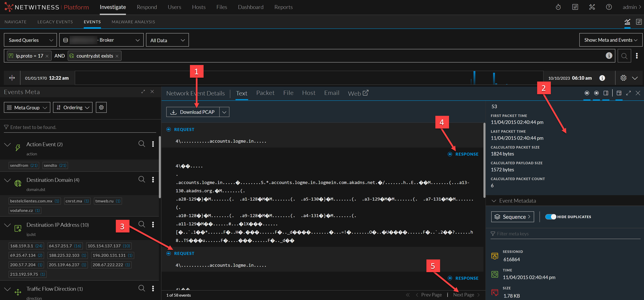This screenshot has height=300, width=644.
Task: Click the Download PCAP button
Action: (193, 112)
